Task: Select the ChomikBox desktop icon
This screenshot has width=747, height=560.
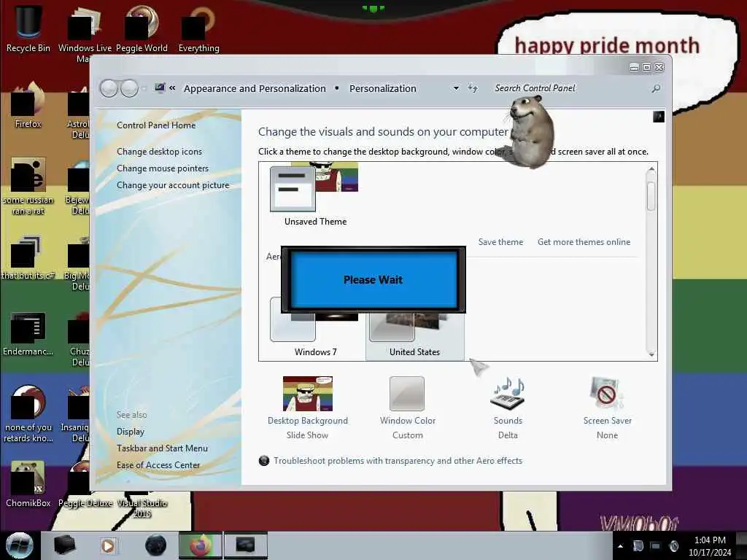Action: pyautogui.click(x=28, y=484)
